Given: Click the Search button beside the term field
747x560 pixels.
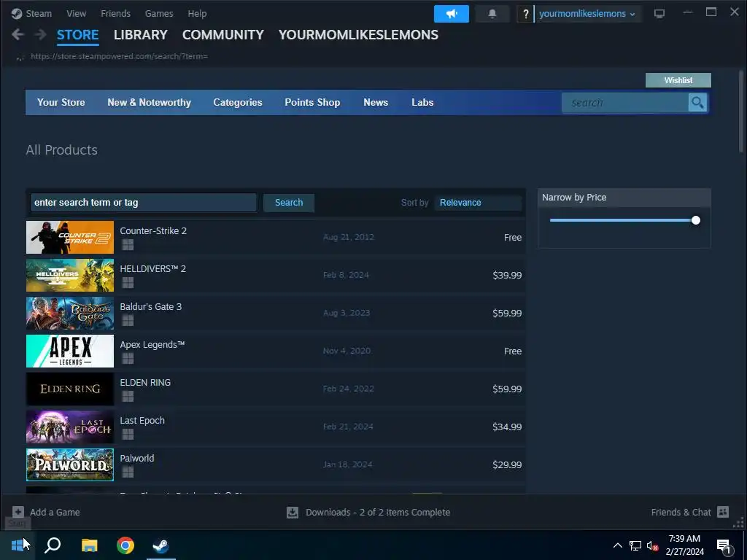Looking at the screenshot, I should click(x=289, y=203).
